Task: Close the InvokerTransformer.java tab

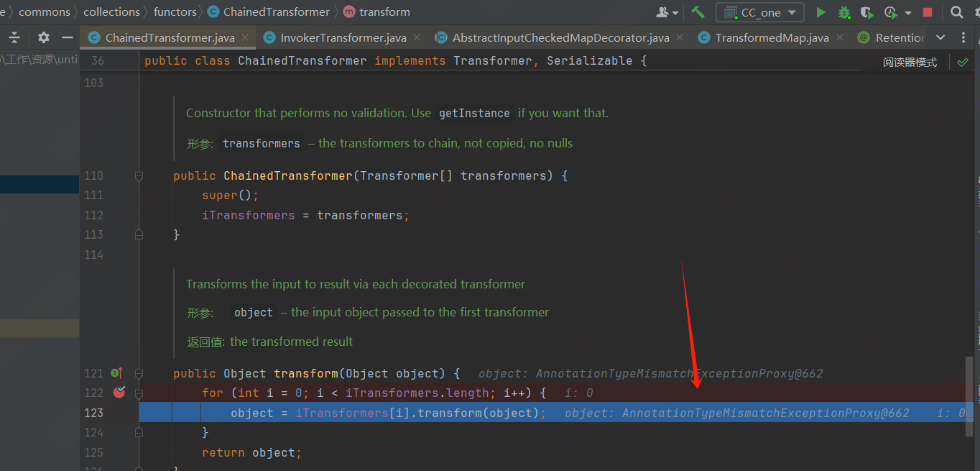Action: [418, 37]
